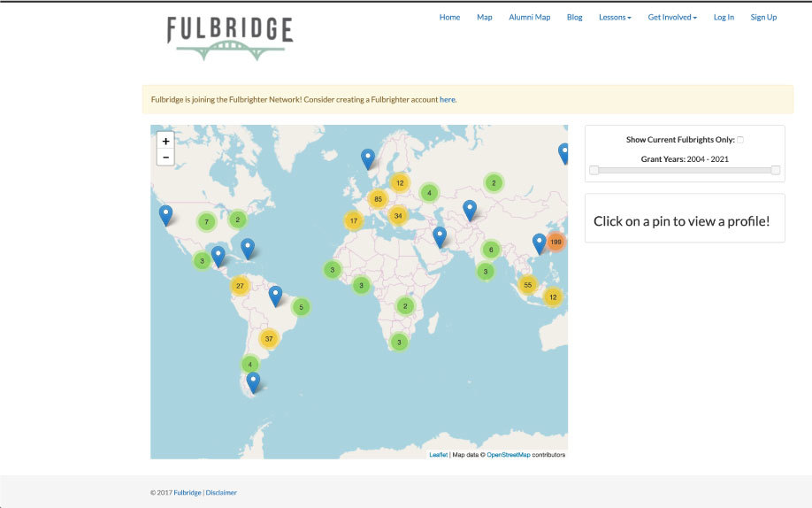Viewport: 812px width, 508px height.
Task: Select the blue pin in northern Brazil
Action: pos(275,296)
